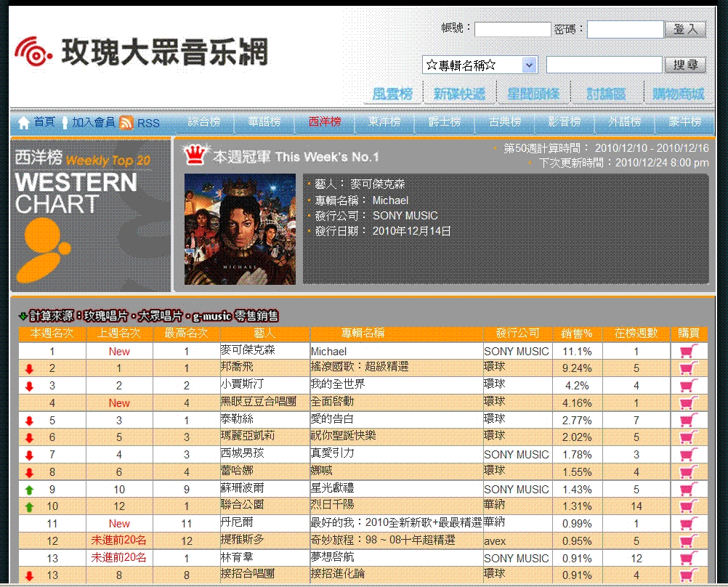Viewport: 728px width, 587px height.
Task: Focus the search keyword input field
Action: pos(604,65)
